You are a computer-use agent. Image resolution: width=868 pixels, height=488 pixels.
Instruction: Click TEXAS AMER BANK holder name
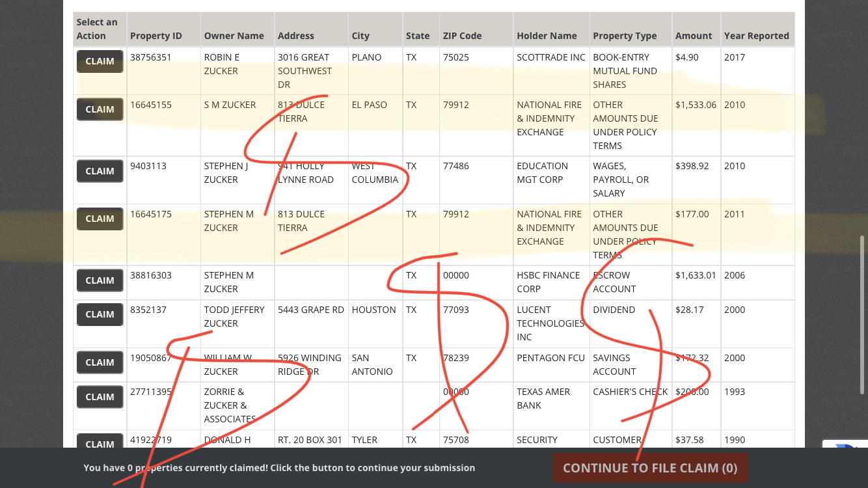click(543, 399)
